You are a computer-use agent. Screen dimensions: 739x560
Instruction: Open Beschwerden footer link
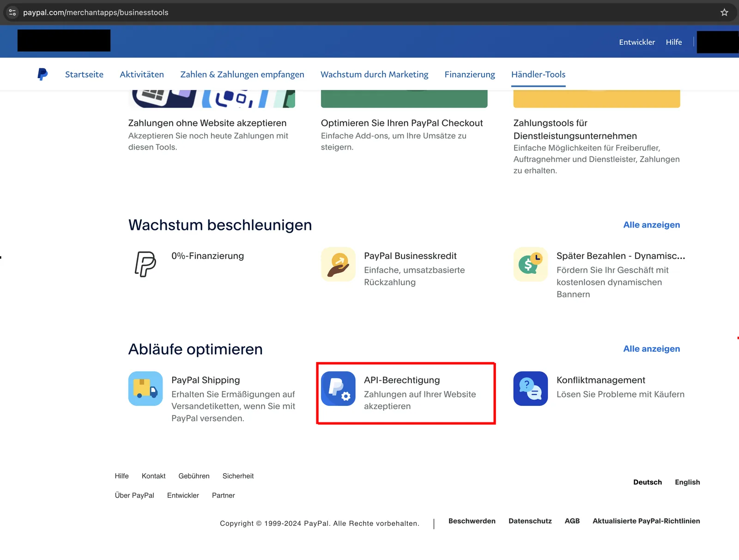472,521
